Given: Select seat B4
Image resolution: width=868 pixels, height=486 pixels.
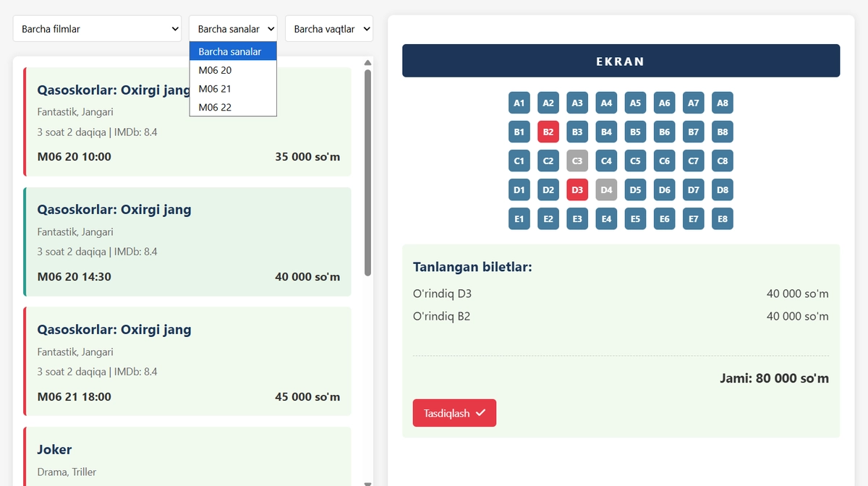Looking at the screenshot, I should pos(606,132).
